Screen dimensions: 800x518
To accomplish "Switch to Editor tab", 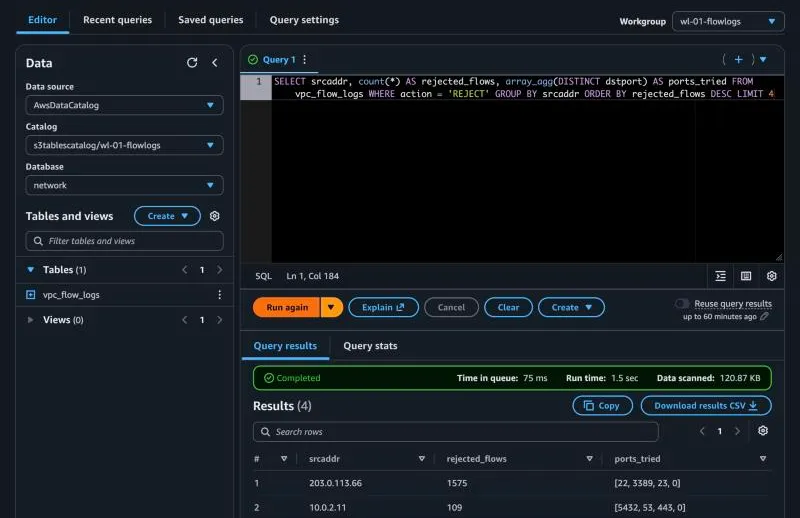I will [x=42, y=20].
